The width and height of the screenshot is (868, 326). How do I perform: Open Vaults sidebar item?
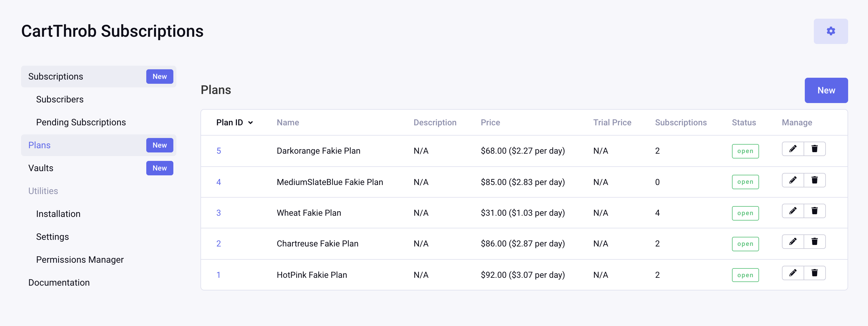pyautogui.click(x=41, y=168)
